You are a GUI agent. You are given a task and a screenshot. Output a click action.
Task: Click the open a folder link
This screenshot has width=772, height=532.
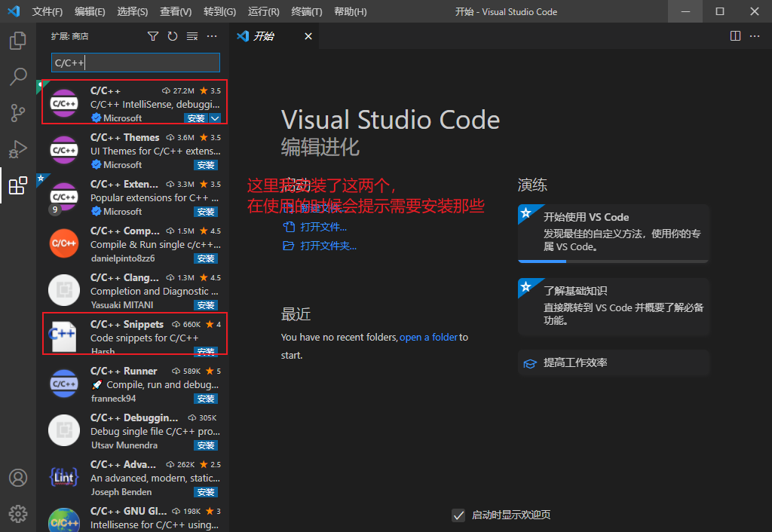[428, 337]
